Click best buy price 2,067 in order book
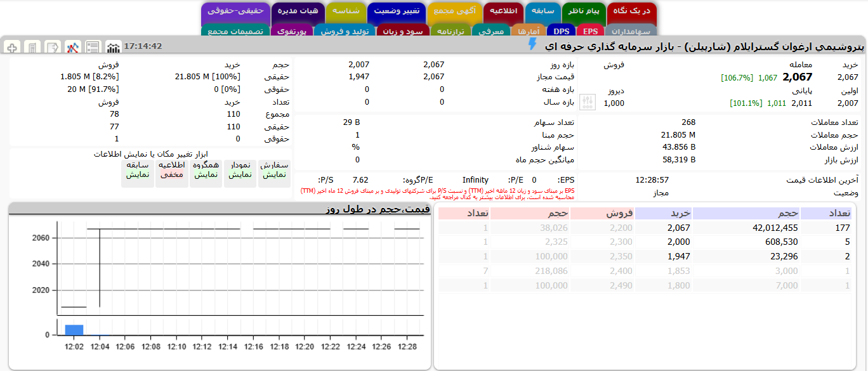 click(678, 228)
